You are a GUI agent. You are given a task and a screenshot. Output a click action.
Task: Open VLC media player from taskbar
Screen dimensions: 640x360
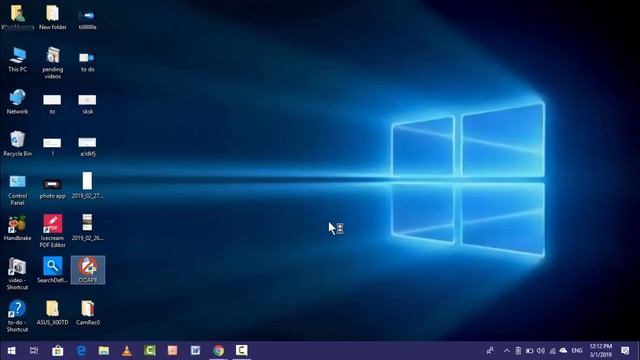[x=127, y=351]
